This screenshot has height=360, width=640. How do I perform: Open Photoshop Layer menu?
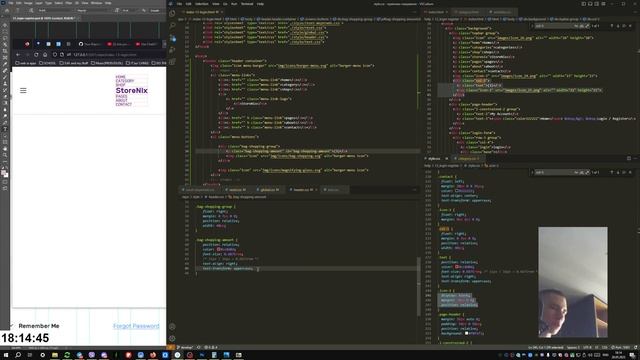point(39,3)
